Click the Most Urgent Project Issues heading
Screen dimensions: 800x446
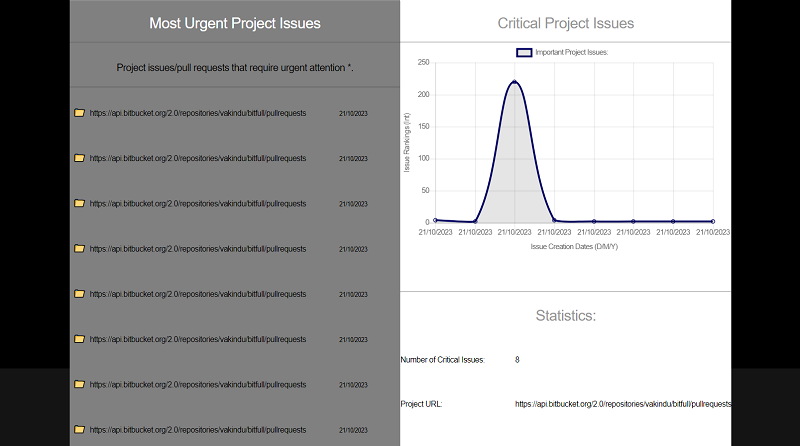tap(235, 23)
